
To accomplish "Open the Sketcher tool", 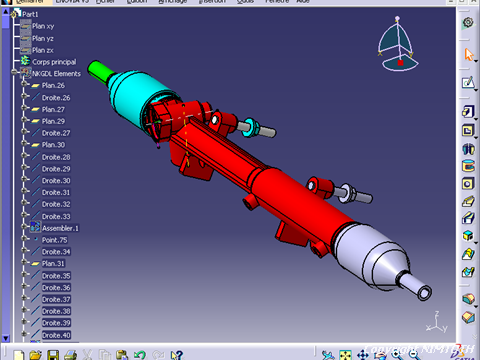I will tap(468, 82).
